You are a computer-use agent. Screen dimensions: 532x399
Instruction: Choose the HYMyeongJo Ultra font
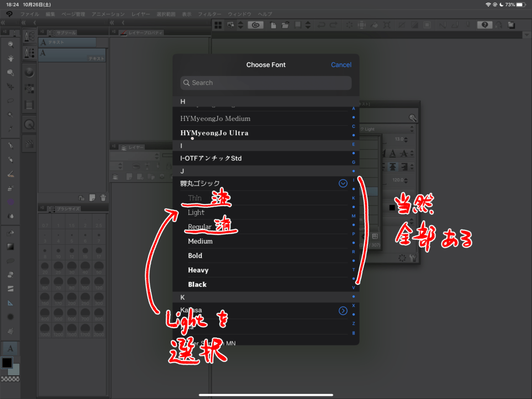[214, 133]
